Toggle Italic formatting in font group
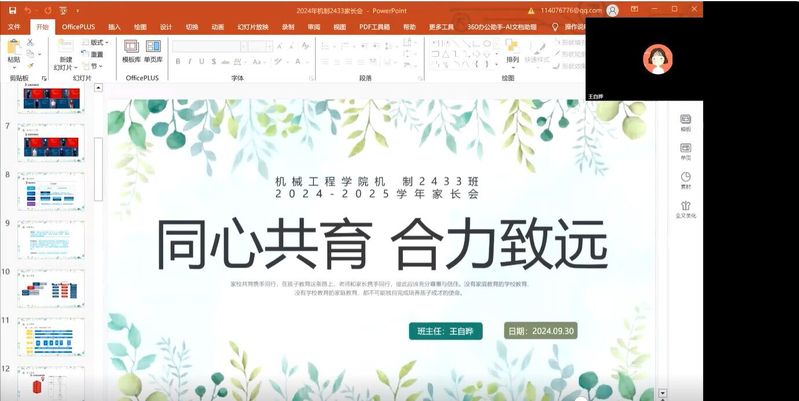Viewport: 799px width, 401px height. pyautogui.click(x=190, y=61)
